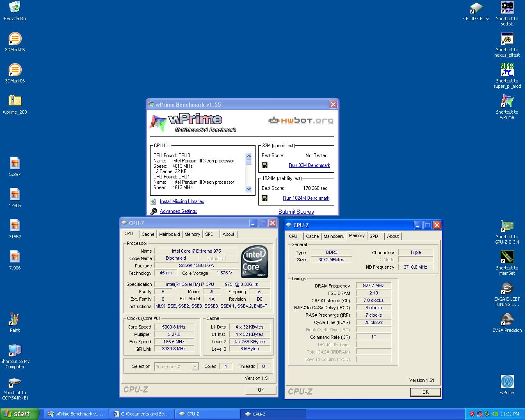Switch to first CPU-Z taskbar button
525x420 pixels.
point(208,414)
